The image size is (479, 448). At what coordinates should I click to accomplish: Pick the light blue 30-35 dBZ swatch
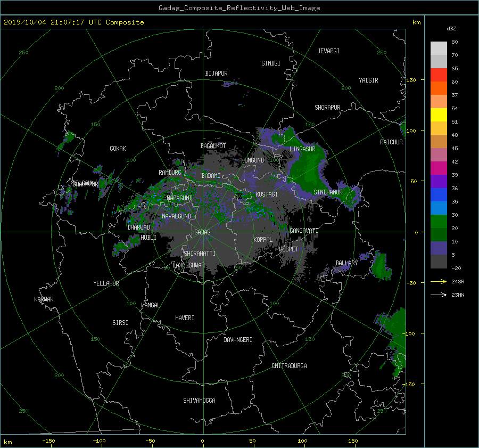(x=439, y=208)
